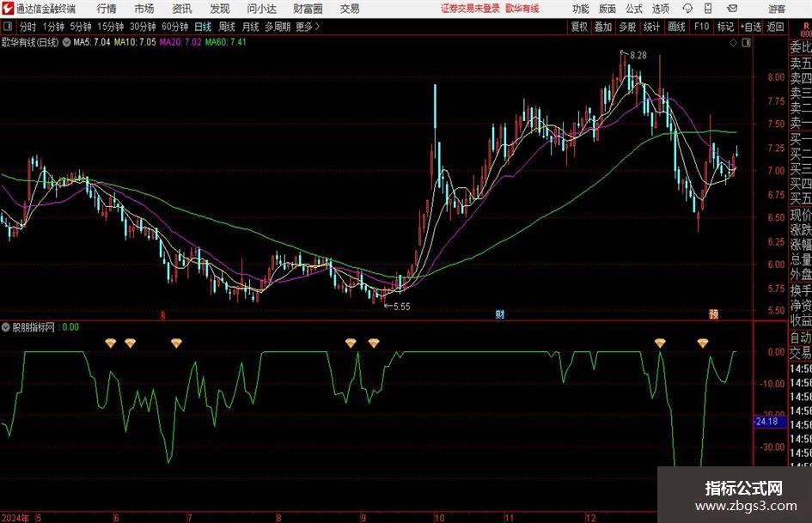
Task: Click the 画线 drawing button
Action: click(676, 27)
